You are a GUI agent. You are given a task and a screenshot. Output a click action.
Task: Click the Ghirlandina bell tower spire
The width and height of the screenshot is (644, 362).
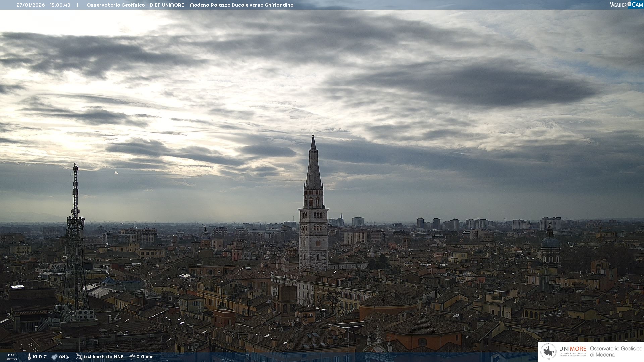(x=313, y=168)
